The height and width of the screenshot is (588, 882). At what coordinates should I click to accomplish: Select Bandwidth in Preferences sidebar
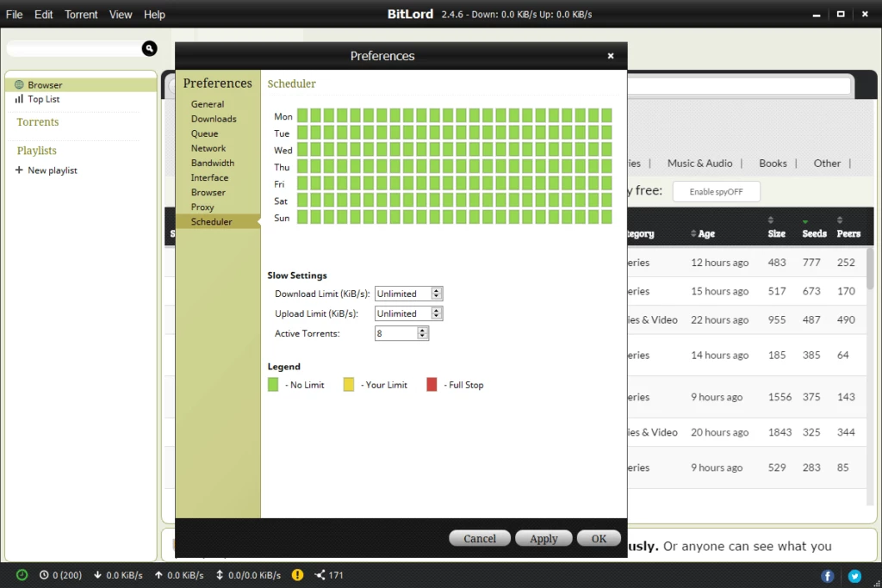tap(213, 163)
